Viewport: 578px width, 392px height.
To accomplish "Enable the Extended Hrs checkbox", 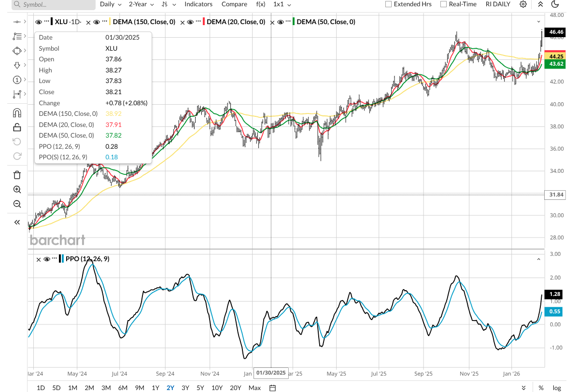I will point(389,4).
